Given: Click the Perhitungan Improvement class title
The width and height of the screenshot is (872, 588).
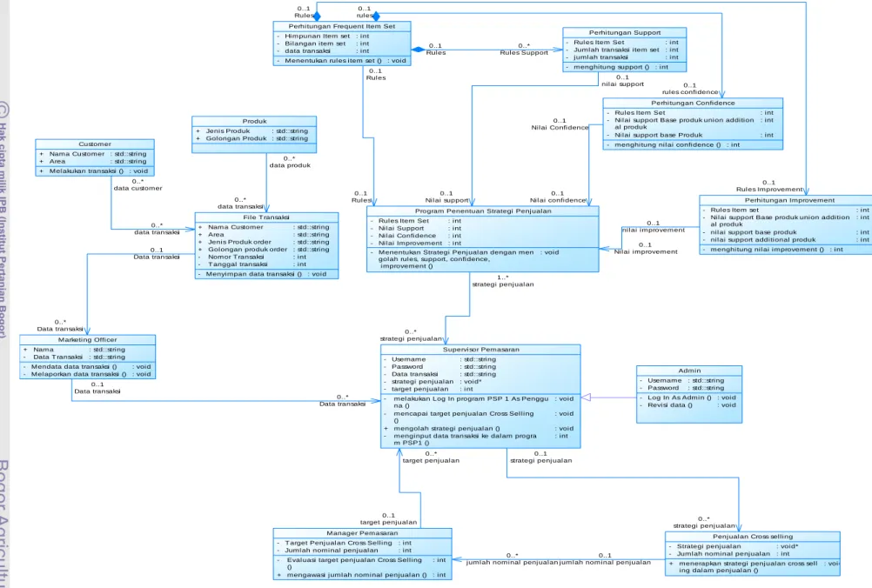Looking at the screenshot, I should click(789, 201).
